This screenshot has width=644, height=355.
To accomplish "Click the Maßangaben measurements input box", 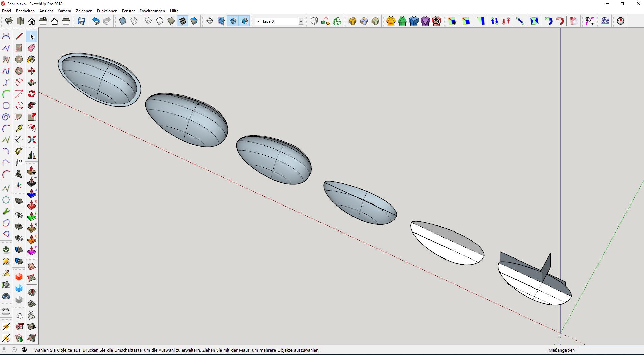I will click(x=610, y=350).
